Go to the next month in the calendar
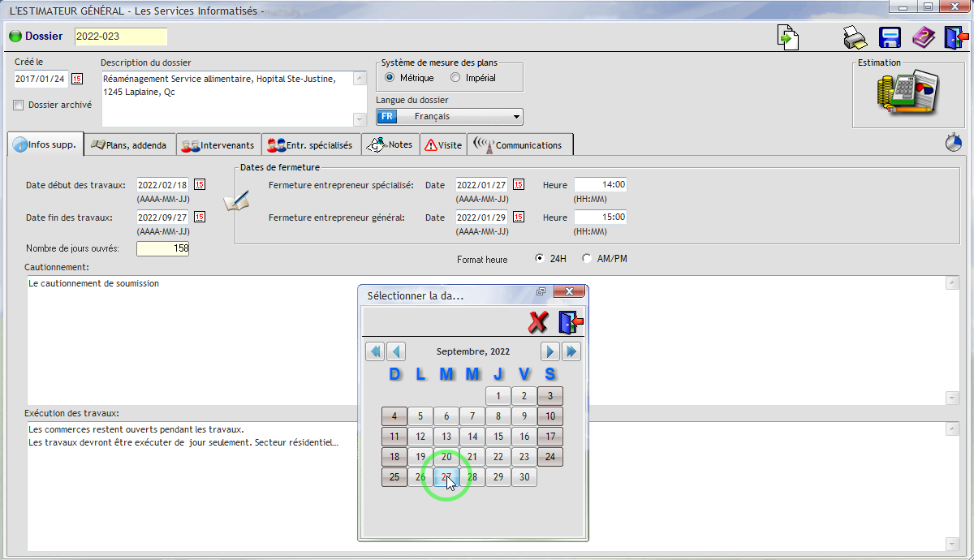The width and height of the screenshot is (974, 560). [550, 351]
